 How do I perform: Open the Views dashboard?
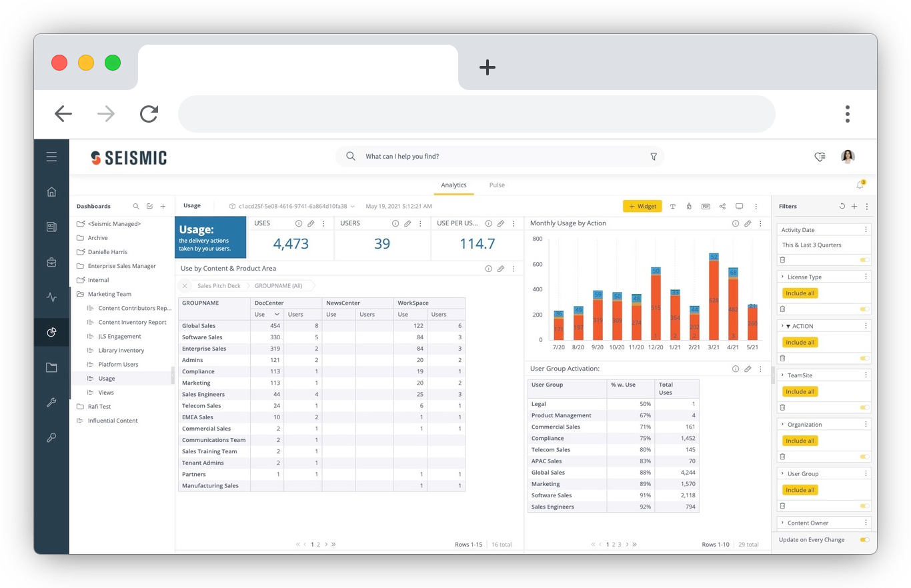pos(106,393)
